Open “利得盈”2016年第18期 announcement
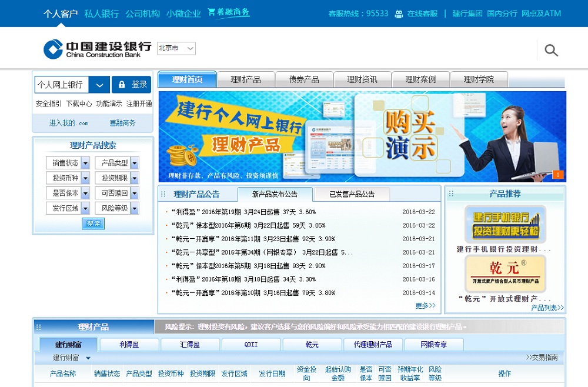The width and height of the screenshot is (588, 387). pyautogui.click(x=244, y=279)
